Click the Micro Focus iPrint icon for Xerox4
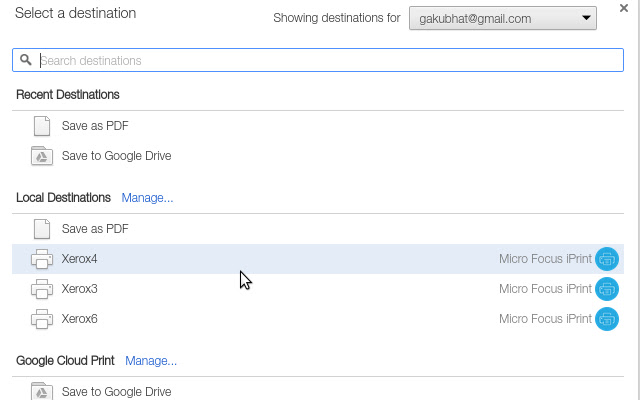The width and height of the screenshot is (640, 400). coord(607,259)
